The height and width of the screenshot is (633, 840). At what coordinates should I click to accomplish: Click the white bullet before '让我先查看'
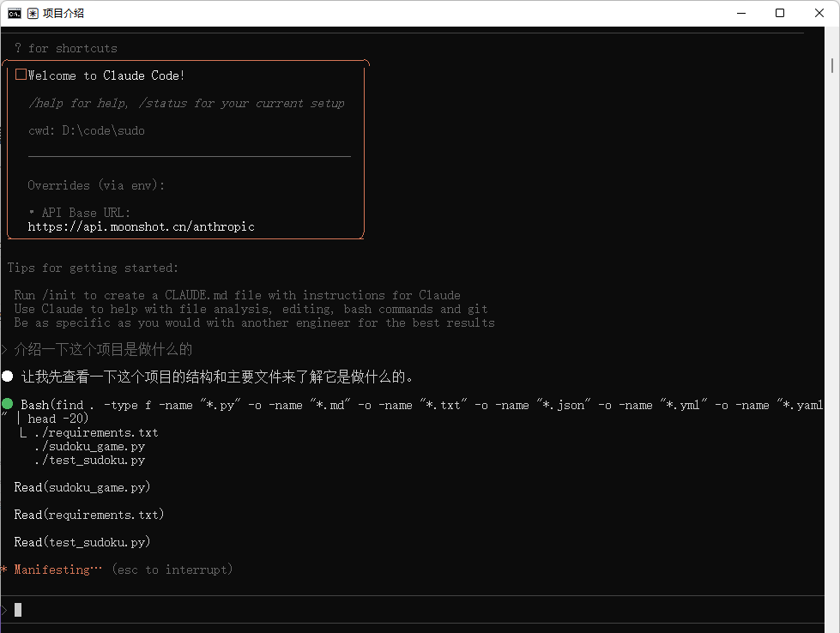(8, 377)
